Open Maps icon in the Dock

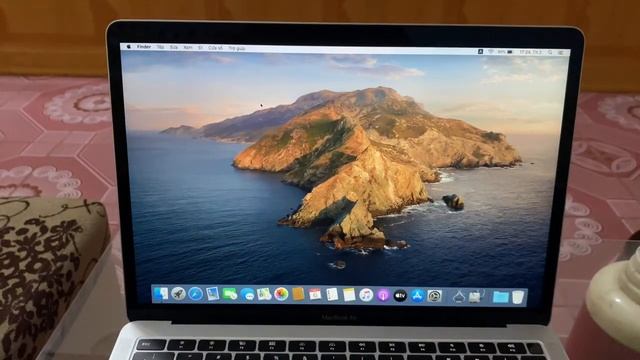coord(264,294)
